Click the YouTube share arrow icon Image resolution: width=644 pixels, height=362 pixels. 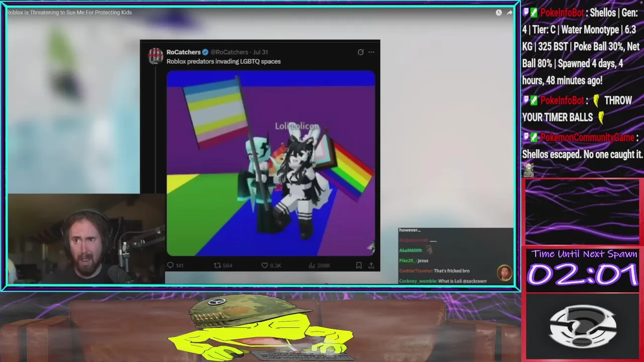pyautogui.click(x=510, y=13)
